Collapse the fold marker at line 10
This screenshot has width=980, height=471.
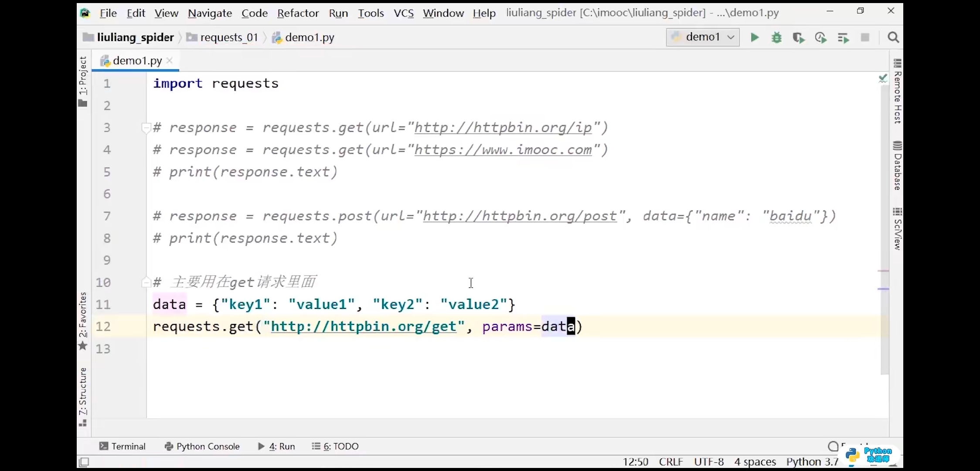coord(146,282)
